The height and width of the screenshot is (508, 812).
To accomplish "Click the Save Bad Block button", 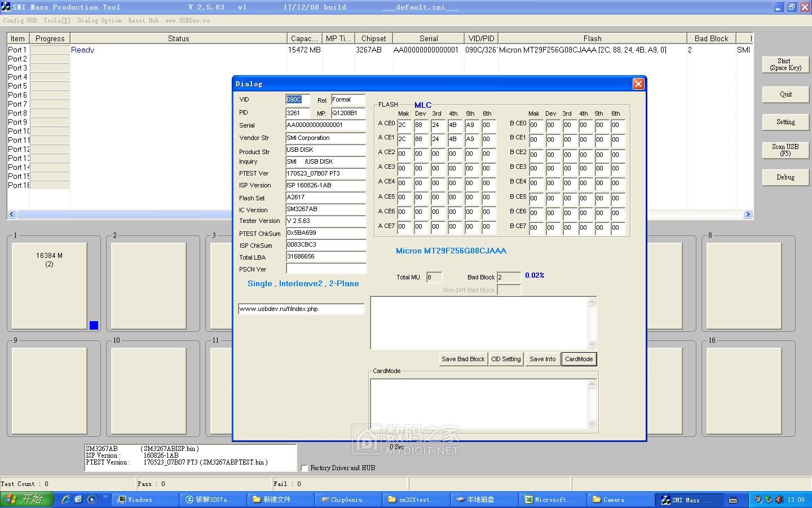I will 463,359.
